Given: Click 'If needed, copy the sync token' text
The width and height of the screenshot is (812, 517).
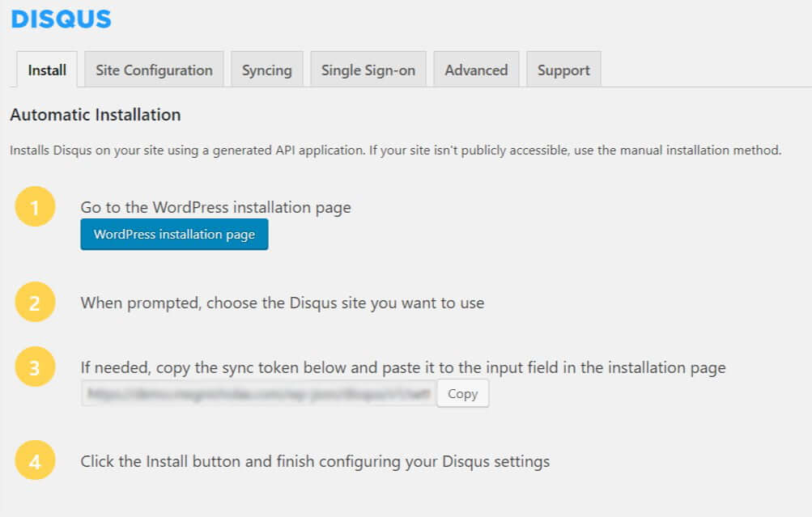Looking at the screenshot, I should 403,367.
